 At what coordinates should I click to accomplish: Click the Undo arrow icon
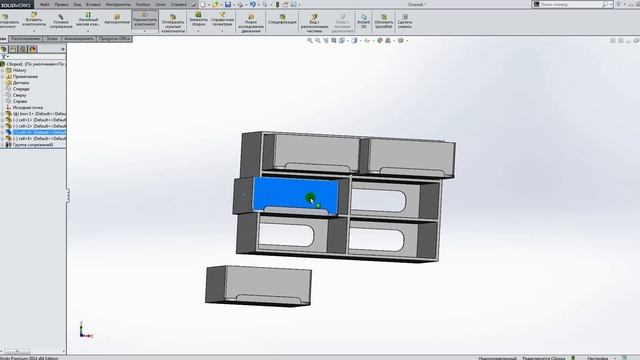tap(253, 4)
